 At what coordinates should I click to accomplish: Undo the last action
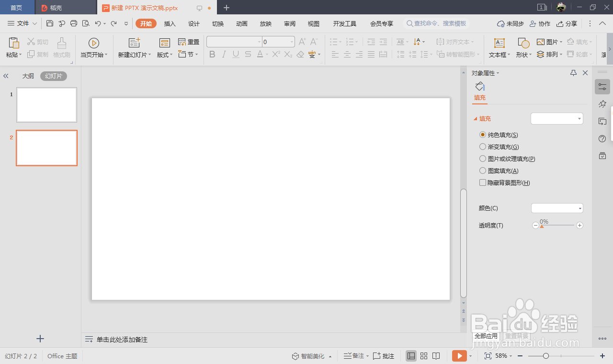(98, 23)
